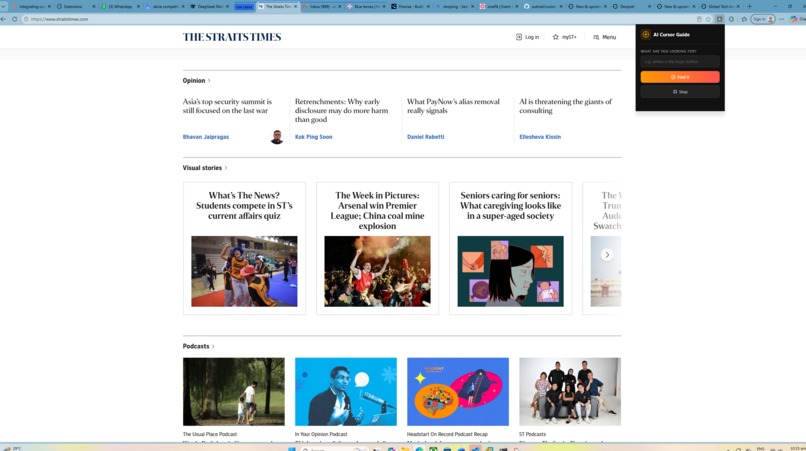Open author link Kok Ping Soon
Viewport: 806px width, 451px height.
(314, 137)
